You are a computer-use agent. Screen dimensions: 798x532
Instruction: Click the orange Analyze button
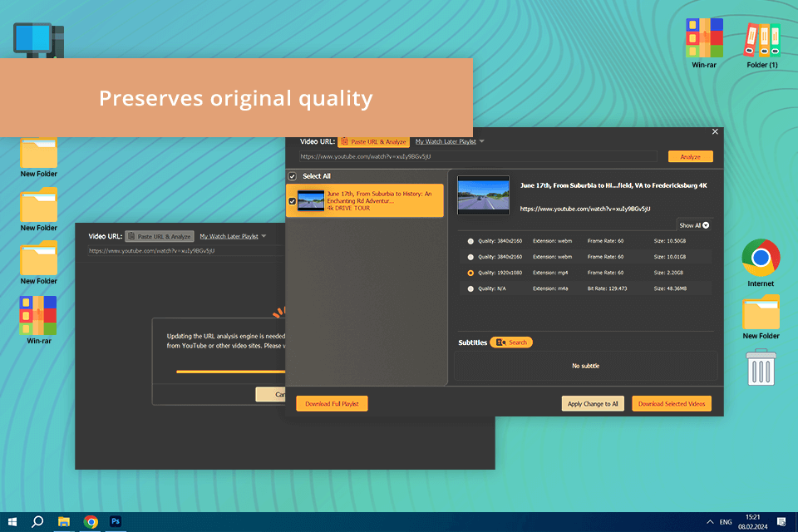point(690,156)
